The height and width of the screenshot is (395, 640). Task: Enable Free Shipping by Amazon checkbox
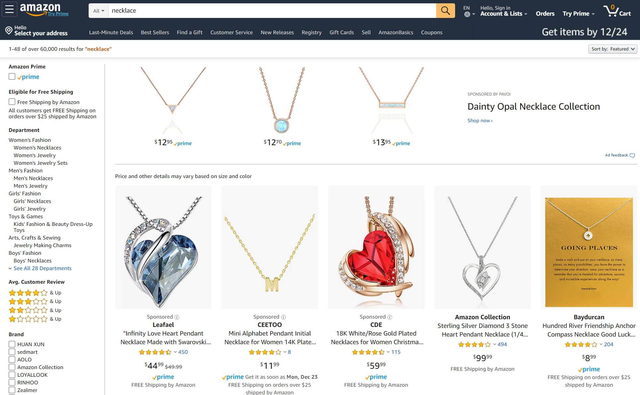coord(12,102)
